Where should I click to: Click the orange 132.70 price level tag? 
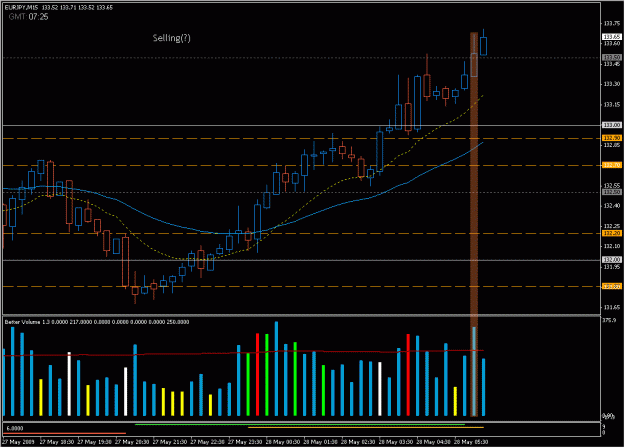click(611, 165)
